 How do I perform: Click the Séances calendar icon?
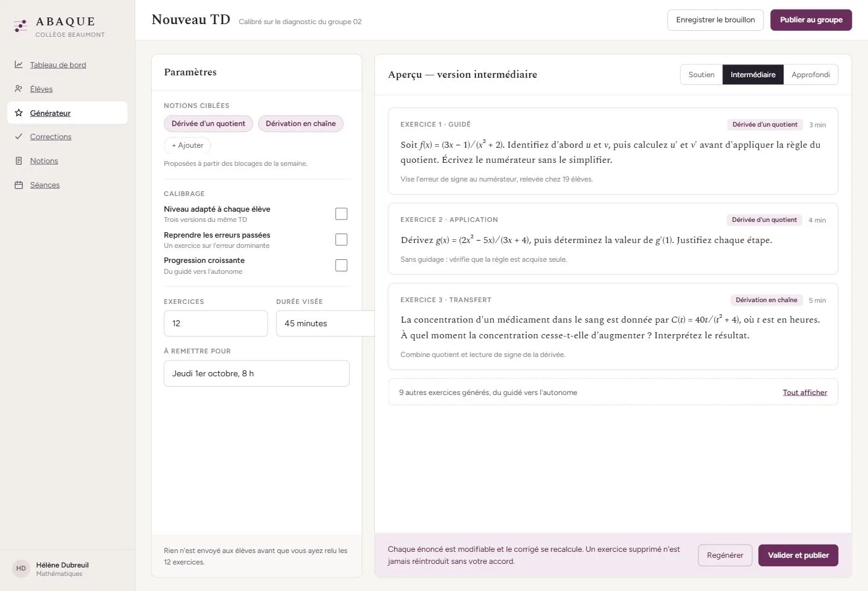click(19, 185)
